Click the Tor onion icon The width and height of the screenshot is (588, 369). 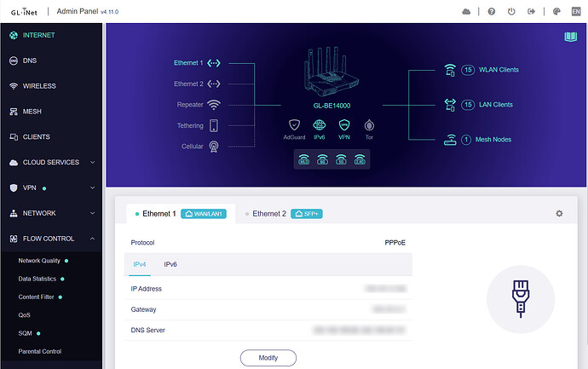tap(369, 125)
